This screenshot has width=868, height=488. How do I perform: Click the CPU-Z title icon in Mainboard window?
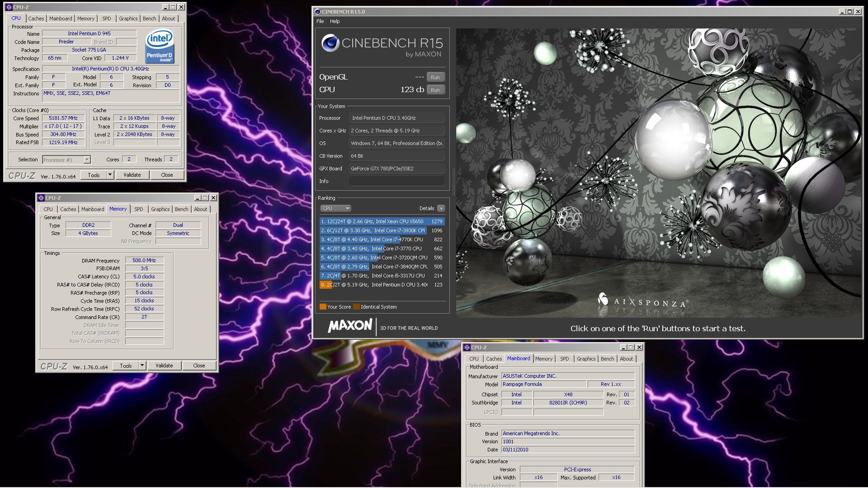pyautogui.click(x=467, y=347)
